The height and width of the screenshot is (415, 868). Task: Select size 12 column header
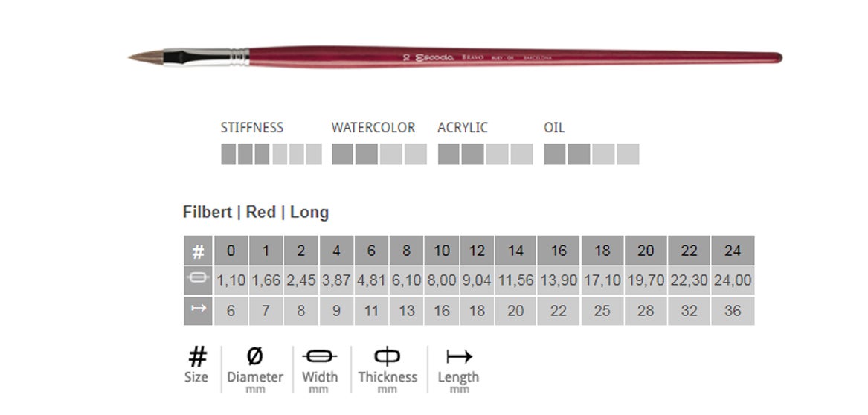(x=477, y=251)
